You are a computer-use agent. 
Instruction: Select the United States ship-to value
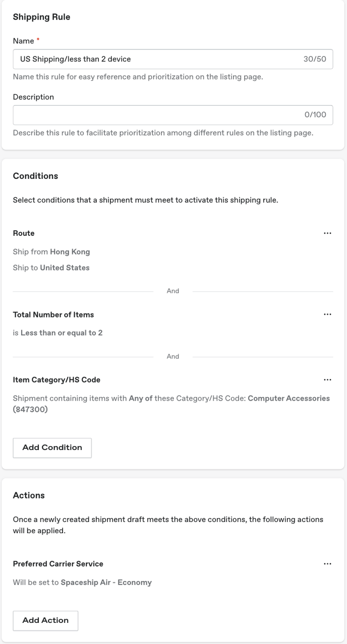tap(65, 268)
